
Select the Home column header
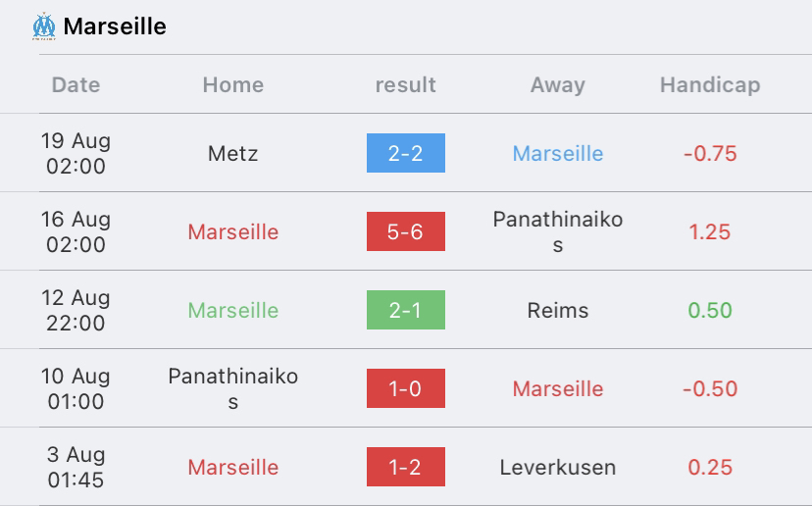click(233, 84)
